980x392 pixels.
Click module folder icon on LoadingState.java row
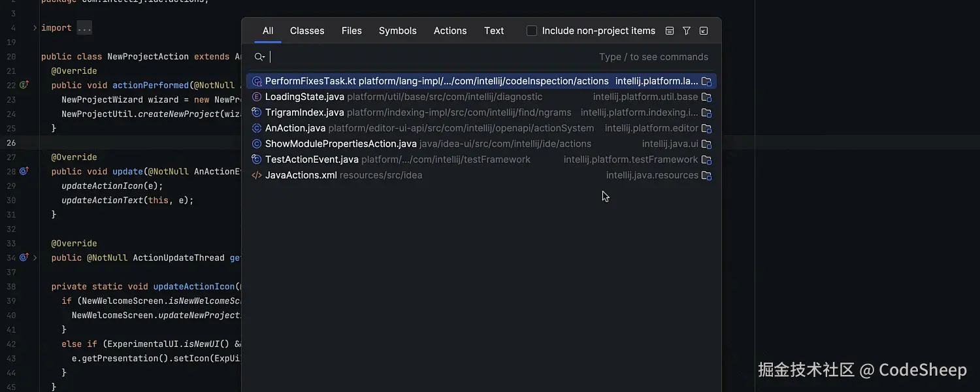(706, 97)
